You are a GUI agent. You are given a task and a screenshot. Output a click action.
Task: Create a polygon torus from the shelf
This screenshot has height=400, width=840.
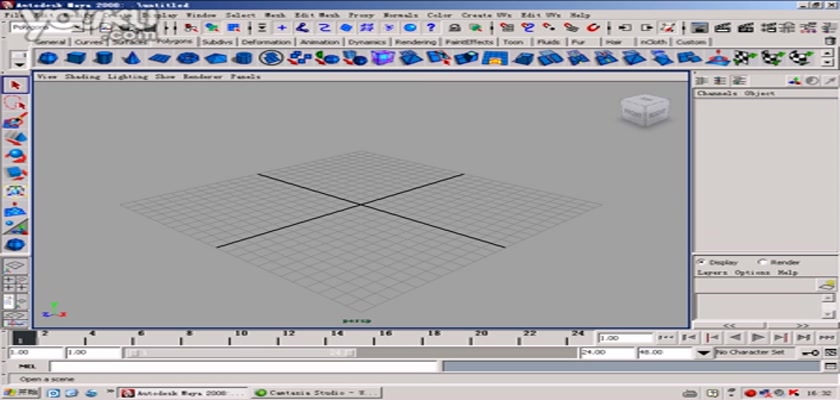[188, 57]
